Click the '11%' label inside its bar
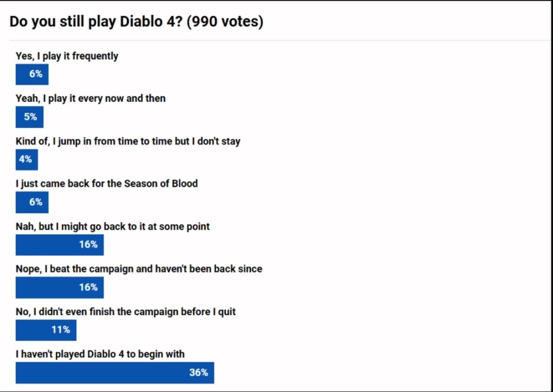Image resolution: width=553 pixels, height=392 pixels. click(x=61, y=330)
